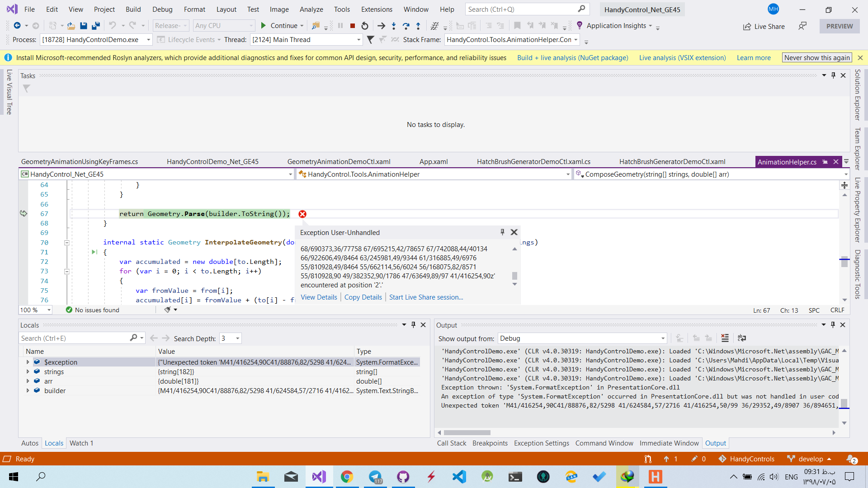
Task: Click the notifications icon in status bar
Action: [x=851, y=459]
